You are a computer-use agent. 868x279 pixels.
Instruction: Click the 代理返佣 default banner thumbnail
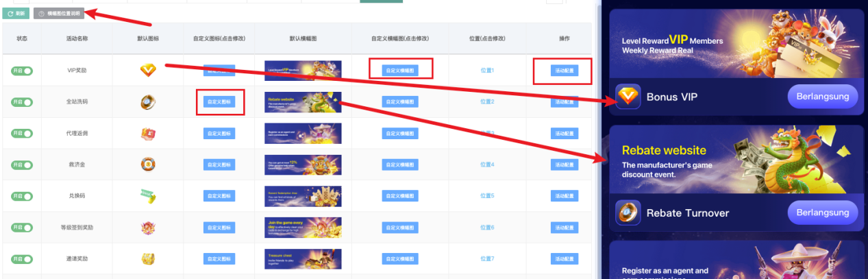tap(303, 133)
